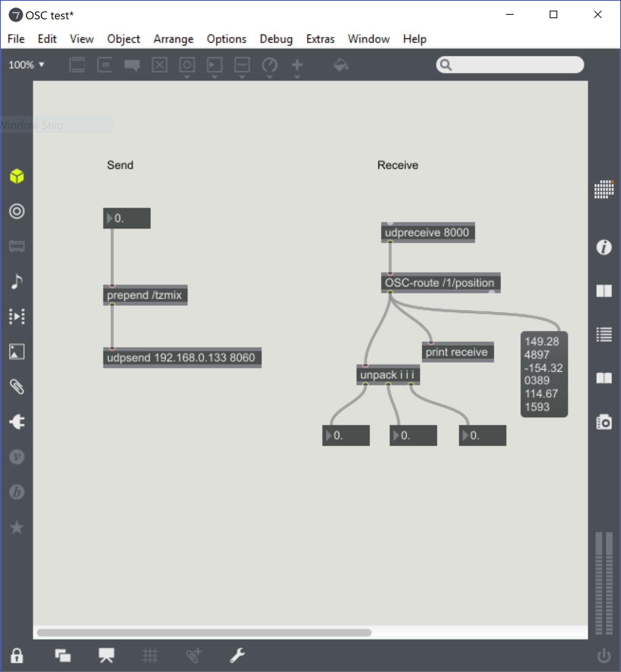Image resolution: width=621 pixels, height=672 pixels.
Task: Open the Inspector info icon
Action: tap(604, 247)
